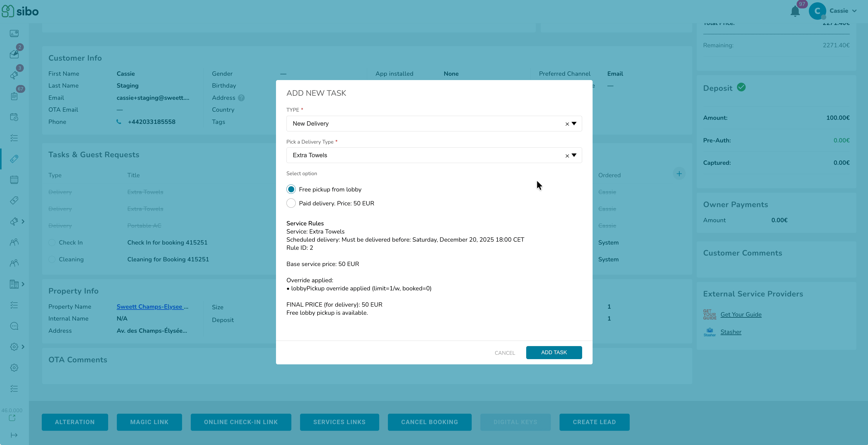This screenshot has height=445, width=868.
Task: Select Paid delivery 50 EUR option
Action: coord(291,203)
